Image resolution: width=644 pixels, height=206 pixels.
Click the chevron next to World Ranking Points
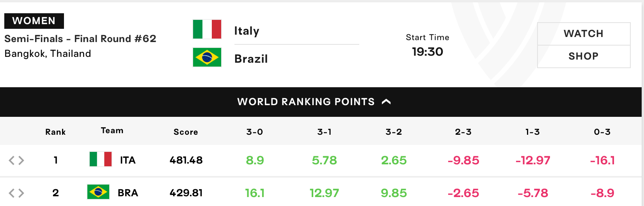pos(386,102)
